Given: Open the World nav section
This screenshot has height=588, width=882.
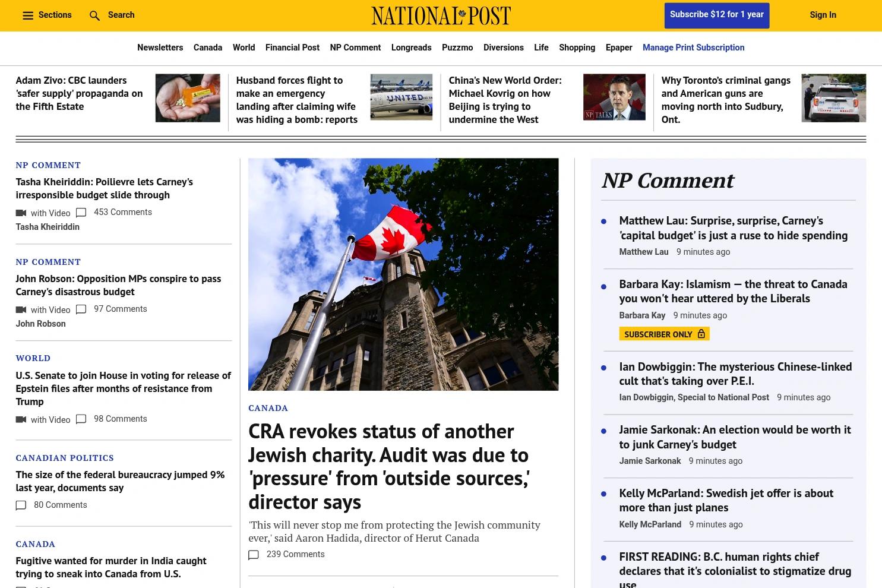Looking at the screenshot, I should [244, 48].
